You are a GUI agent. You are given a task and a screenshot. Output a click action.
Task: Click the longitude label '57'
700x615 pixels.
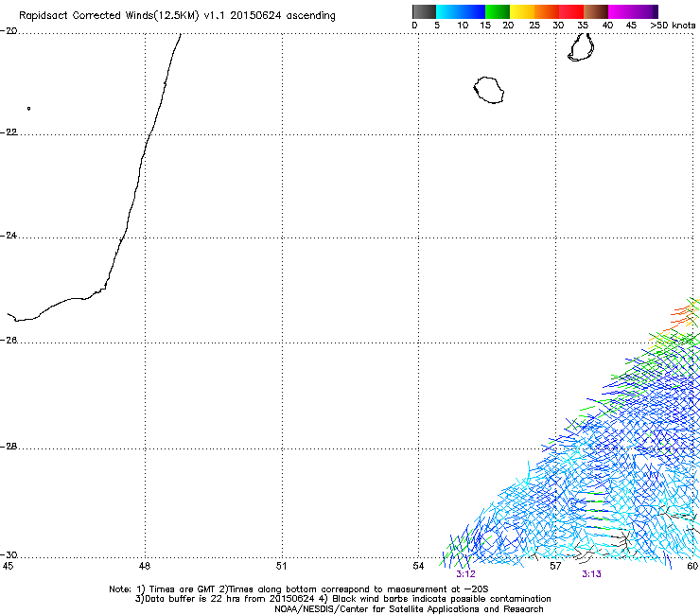point(555,567)
